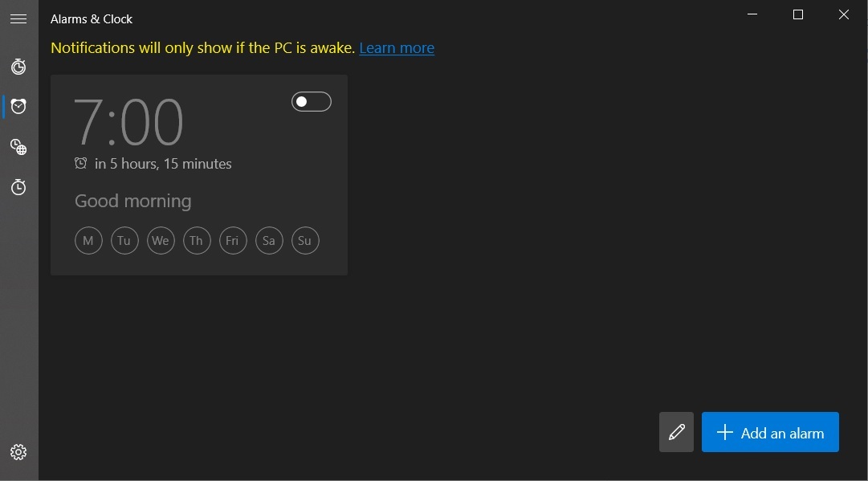Go to the Stopwatch page
Screen dimensions: 868x481
(x=18, y=187)
